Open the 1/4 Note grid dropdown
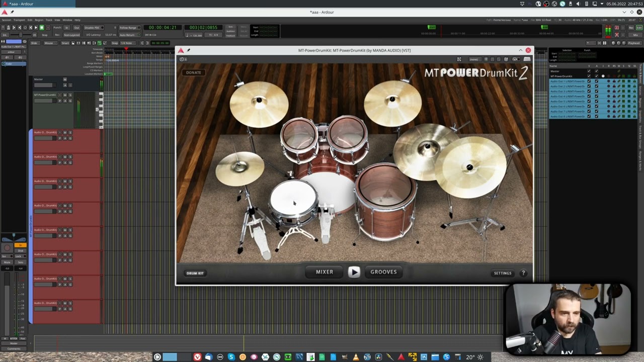Image resolution: width=644 pixels, height=362 pixels. click(x=128, y=43)
